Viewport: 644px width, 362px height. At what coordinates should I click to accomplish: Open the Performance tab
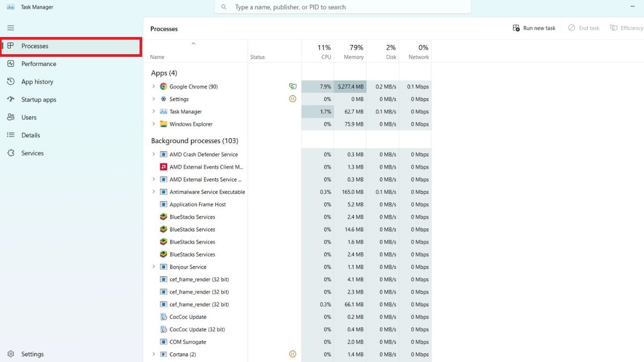[x=71, y=64]
